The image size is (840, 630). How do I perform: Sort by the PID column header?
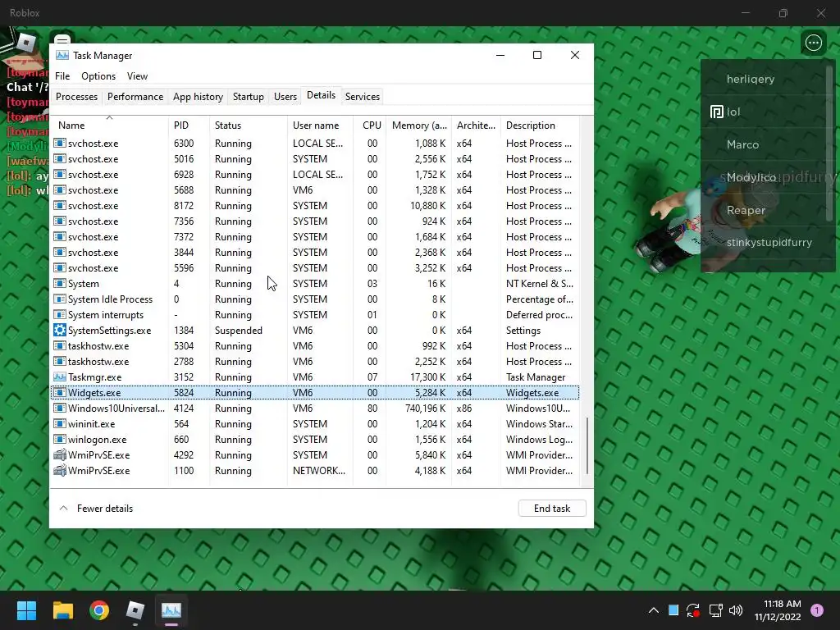pyautogui.click(x=189, y=125)
